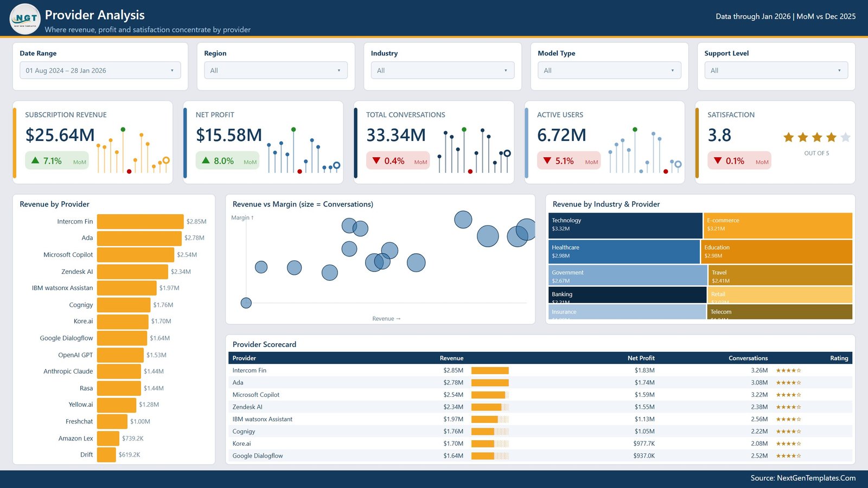Click the OpenAI GPT revenue bar
Image resolution: width=868 pixels, height=488 pixels.
tap(120, 355)
